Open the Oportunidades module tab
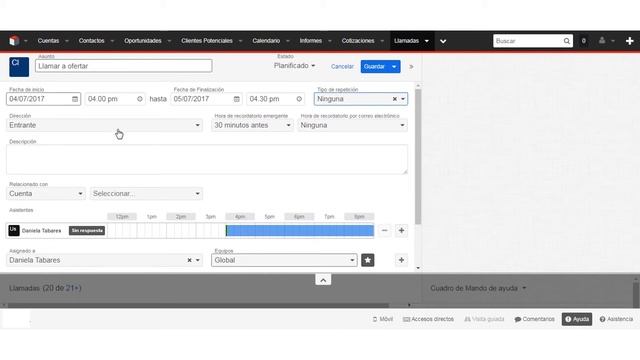This screenshot has width=640, height=360. click(x=143, y=41)
